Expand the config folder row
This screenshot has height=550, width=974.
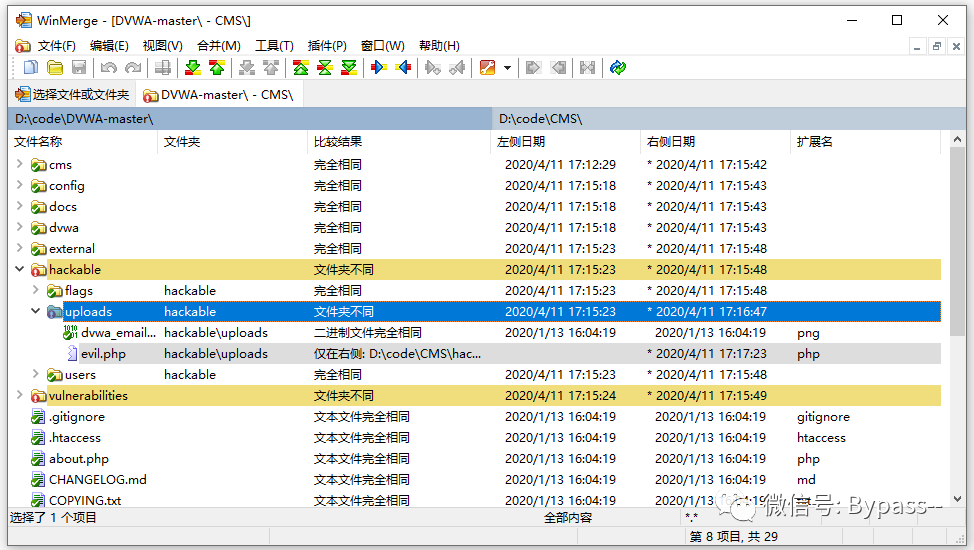point(19,185)
